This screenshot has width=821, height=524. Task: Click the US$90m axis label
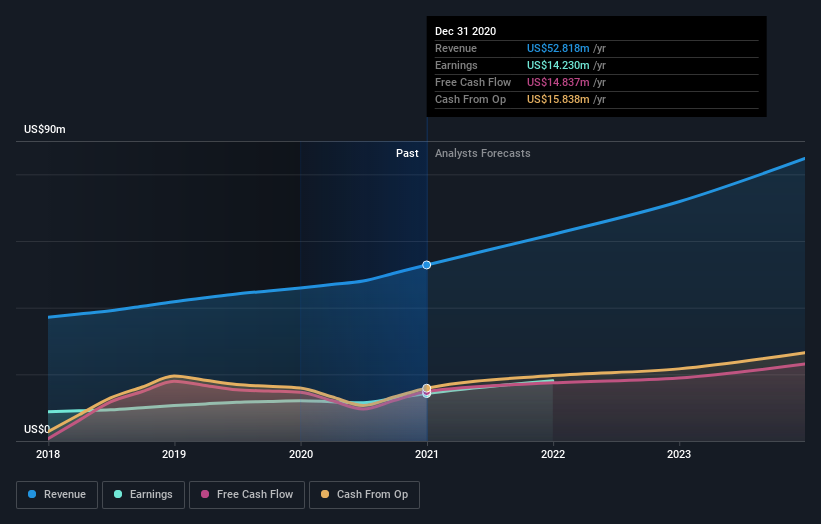45,129
